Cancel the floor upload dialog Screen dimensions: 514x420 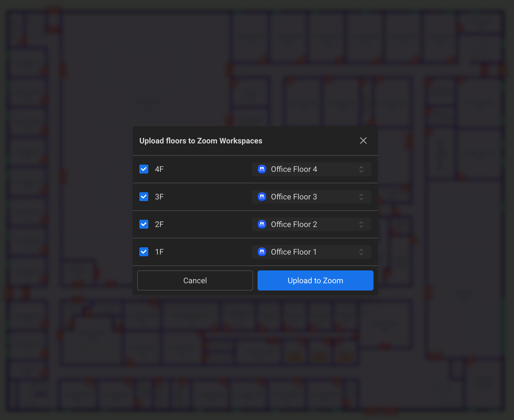(x=195, y=280)
